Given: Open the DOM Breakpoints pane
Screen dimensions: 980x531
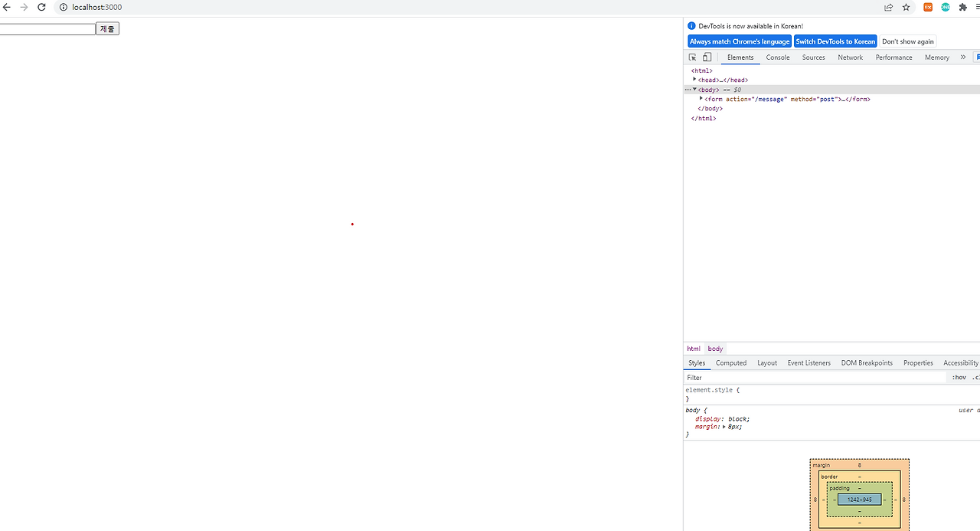Looking at the screenshot, I should tap(867, 363).
